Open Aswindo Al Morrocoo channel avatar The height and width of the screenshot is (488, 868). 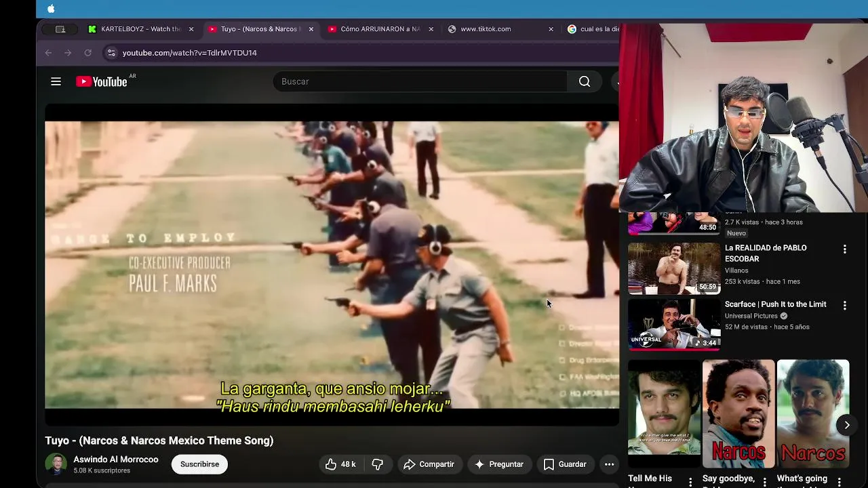coord(56,464)
